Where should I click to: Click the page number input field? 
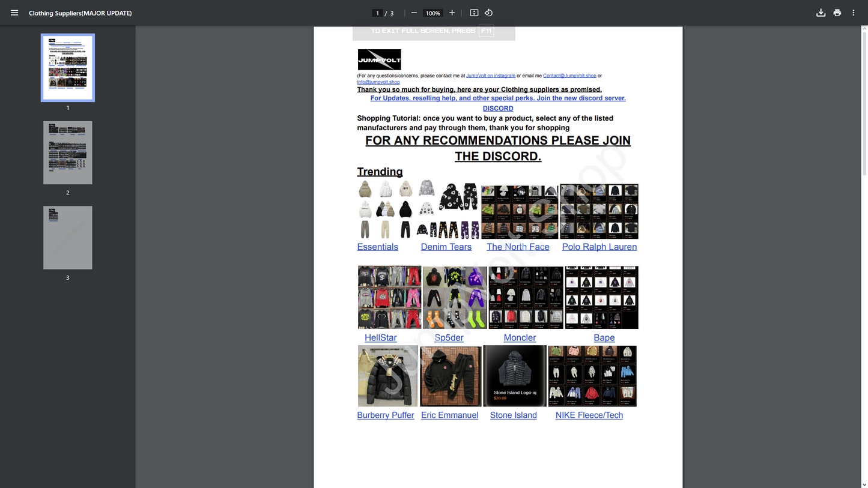click(377, 13)
